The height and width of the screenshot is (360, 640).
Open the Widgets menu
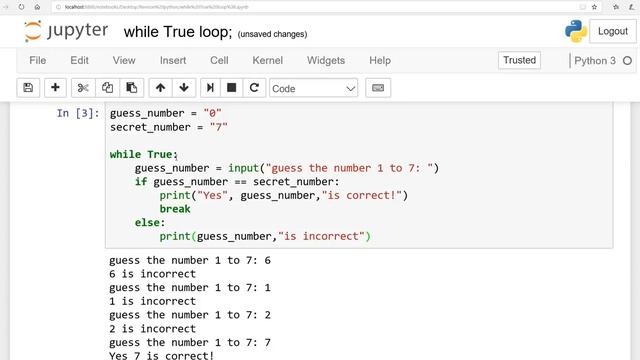click(326, 60)
